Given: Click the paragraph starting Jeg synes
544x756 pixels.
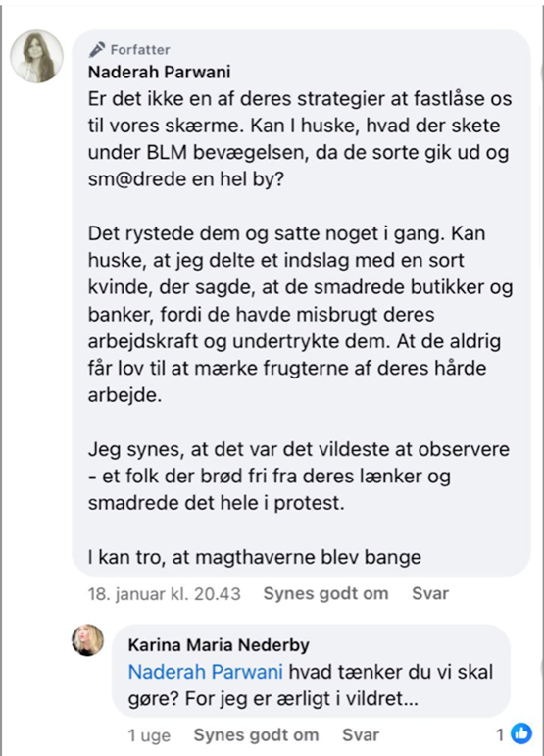Looking at the screenshot, I should pos(299,476).
